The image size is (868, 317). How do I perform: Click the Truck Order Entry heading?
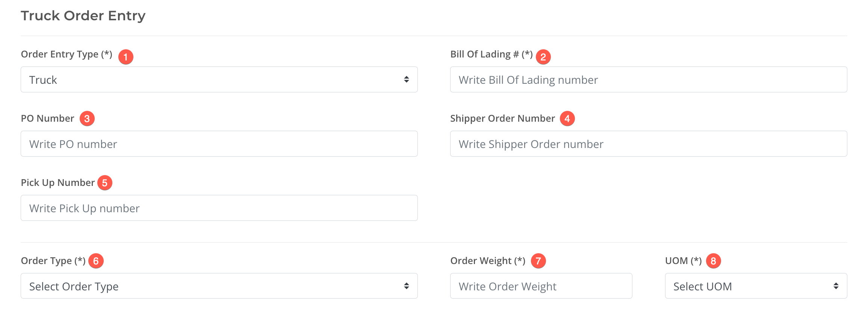pyautogui.click(x=83, y=15)
